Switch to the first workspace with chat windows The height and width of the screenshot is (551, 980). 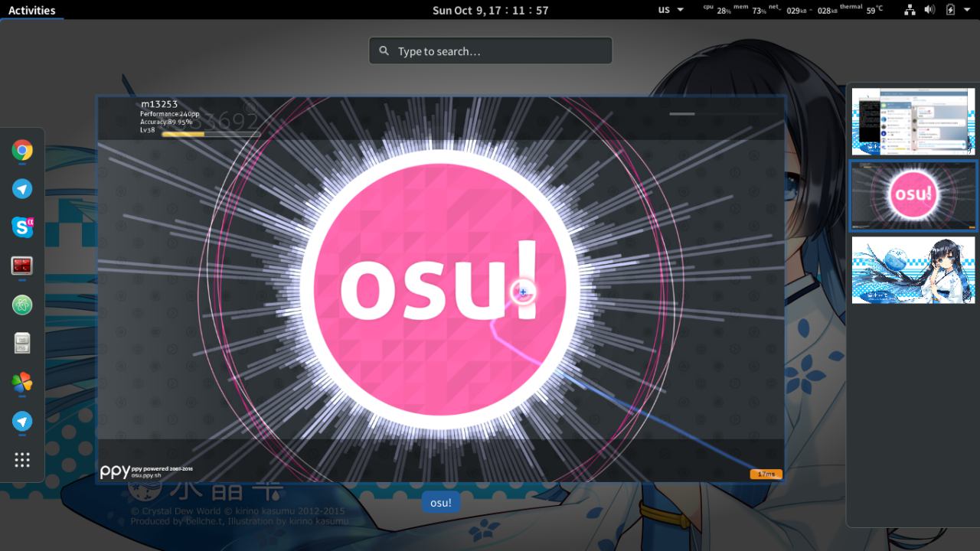click(x=913, y=122)
